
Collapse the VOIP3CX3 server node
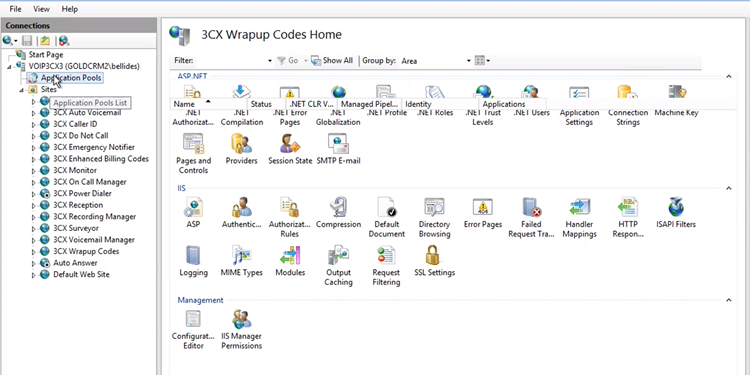tap(10, 66)
